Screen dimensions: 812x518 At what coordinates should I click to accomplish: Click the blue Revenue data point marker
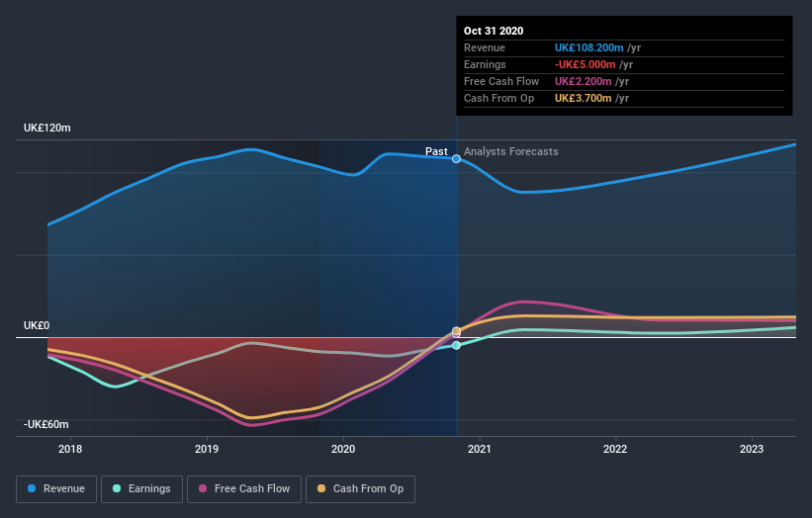456,159
